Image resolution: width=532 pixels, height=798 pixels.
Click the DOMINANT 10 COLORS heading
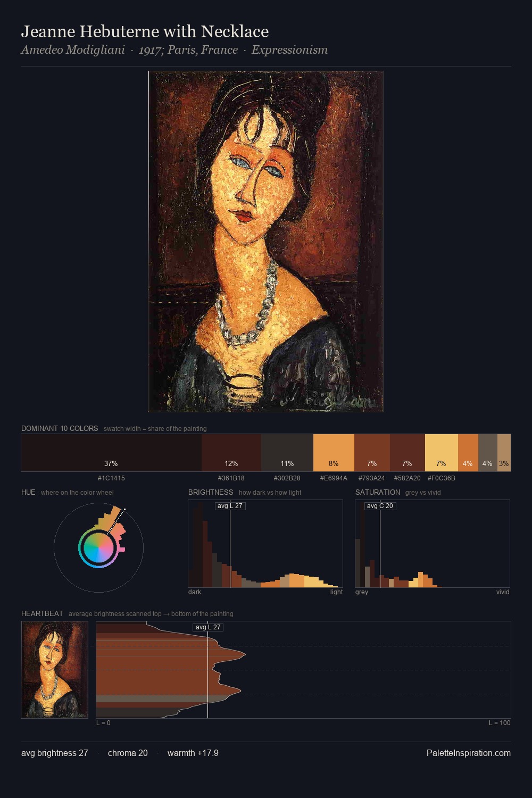(x=60, y=428)
